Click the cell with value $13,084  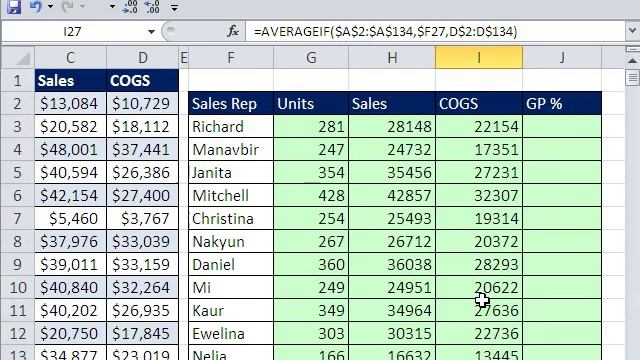[70, 104]
